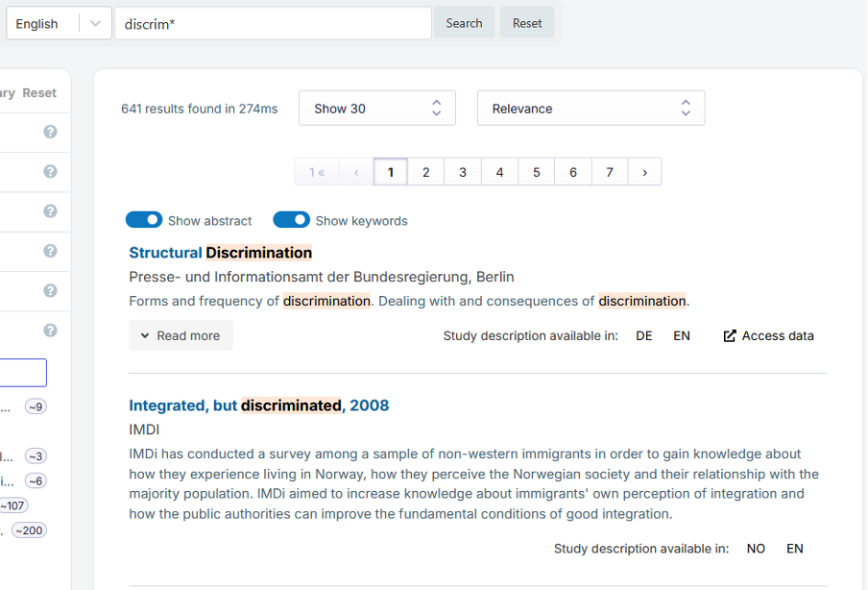Expand Read more for Structural Discrimination
The height and width of the screenshot is (590, 868).
pyautogui.click(x=181, y=335)
